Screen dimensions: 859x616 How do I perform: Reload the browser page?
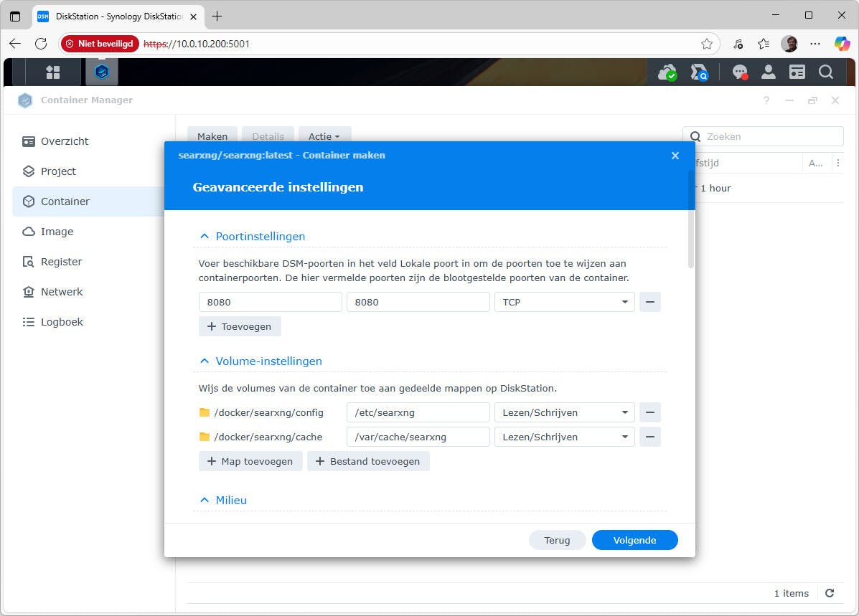(x=41, y=44)
